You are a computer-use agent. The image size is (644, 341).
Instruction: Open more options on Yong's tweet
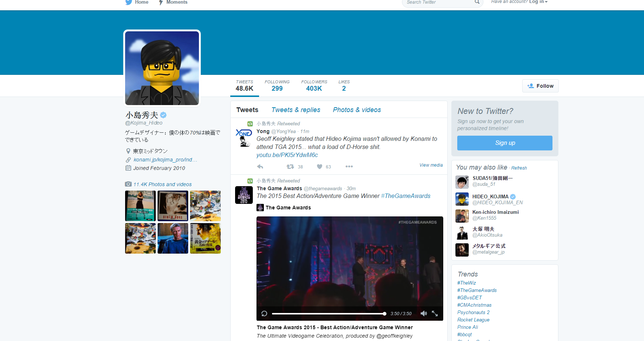(349, 167)
